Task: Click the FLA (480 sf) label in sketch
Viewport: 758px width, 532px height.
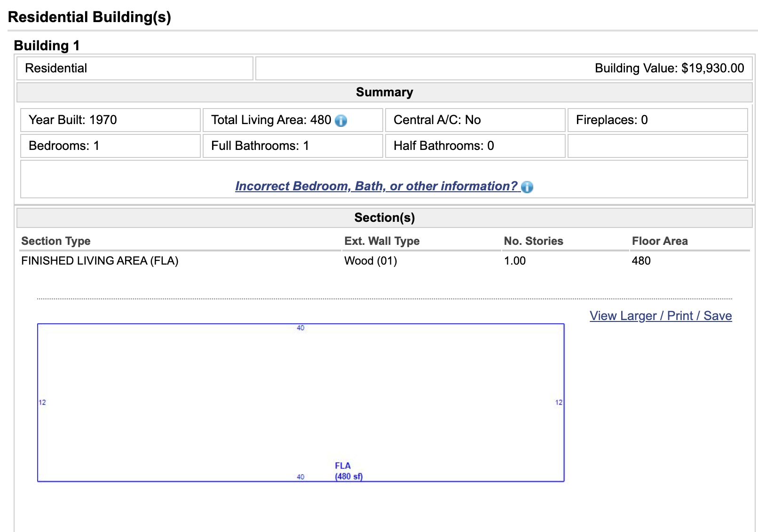Action: 348,471
